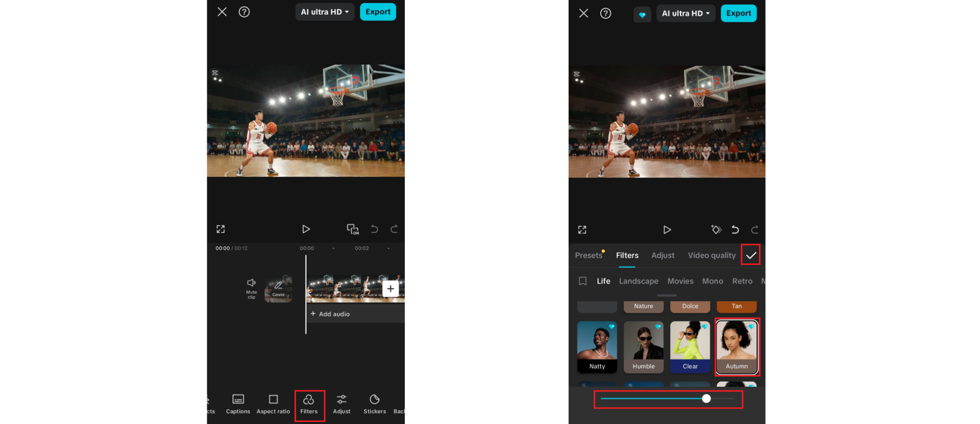The height and width of the screenshot is (424, 980).
Task: Redo action on Filters panel screen
Action: click(x=755, y=229)
